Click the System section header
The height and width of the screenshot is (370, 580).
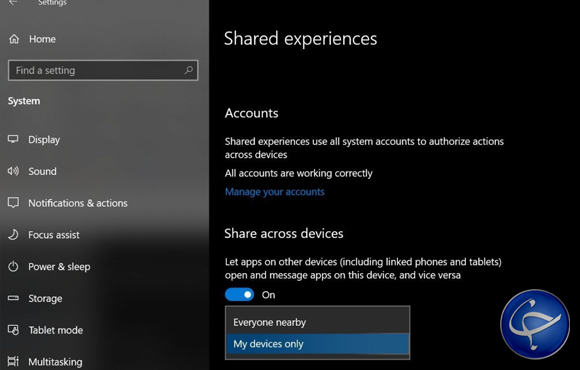[x=24, y=101]
